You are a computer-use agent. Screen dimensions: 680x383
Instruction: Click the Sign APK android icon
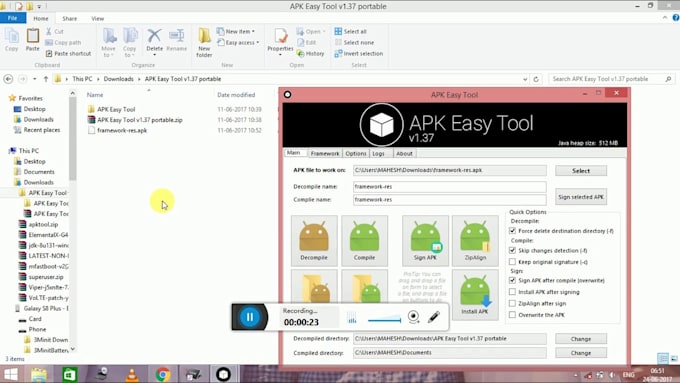click(x=425, y=240)
